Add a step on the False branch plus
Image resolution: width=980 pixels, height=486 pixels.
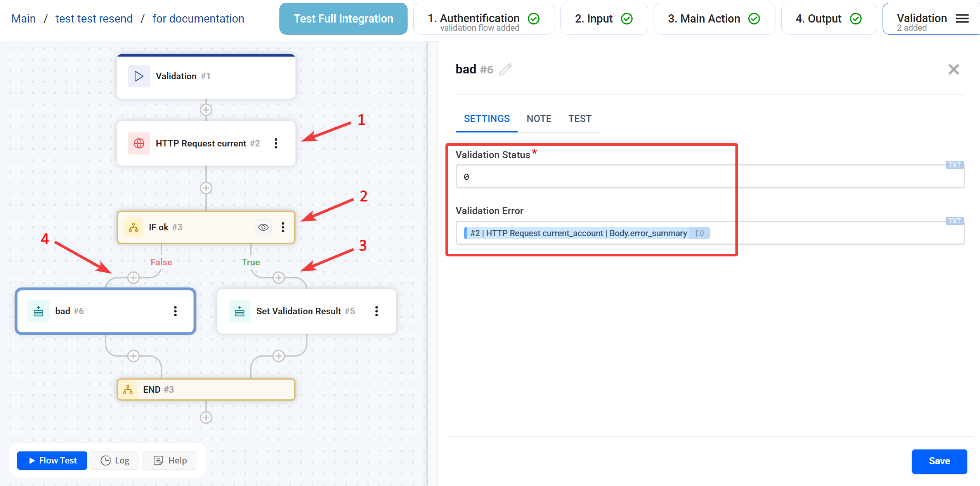coord(134,277)
